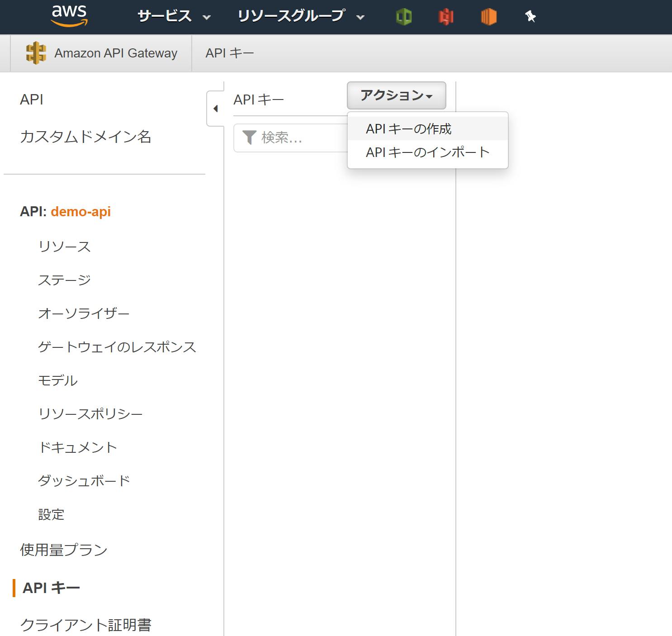Select the active API キー sidebar item

(51, 588)
